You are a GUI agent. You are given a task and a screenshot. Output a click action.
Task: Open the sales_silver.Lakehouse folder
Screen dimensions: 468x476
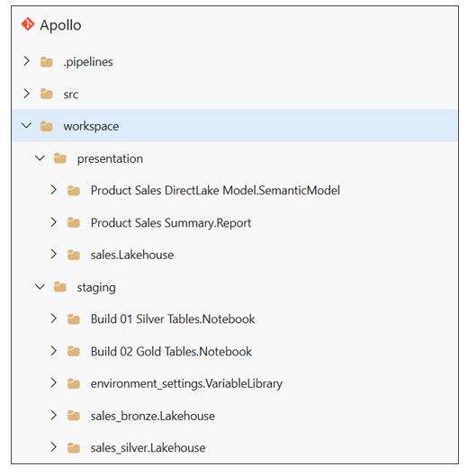[148, 448]
